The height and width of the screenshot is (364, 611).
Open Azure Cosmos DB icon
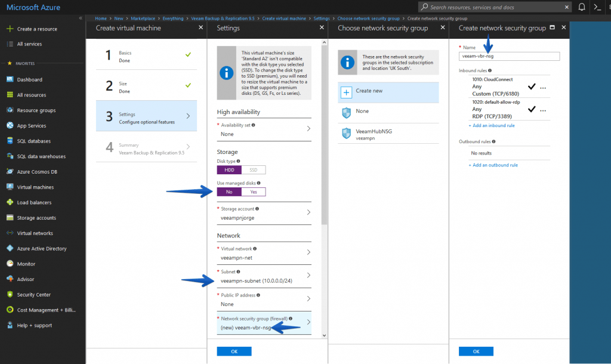point(10,171)
